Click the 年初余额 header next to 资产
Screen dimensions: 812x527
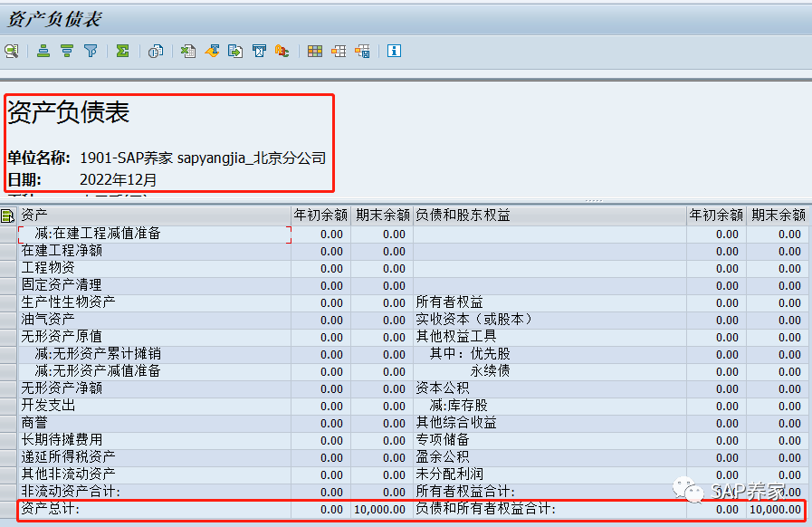(x=320, y=215)
